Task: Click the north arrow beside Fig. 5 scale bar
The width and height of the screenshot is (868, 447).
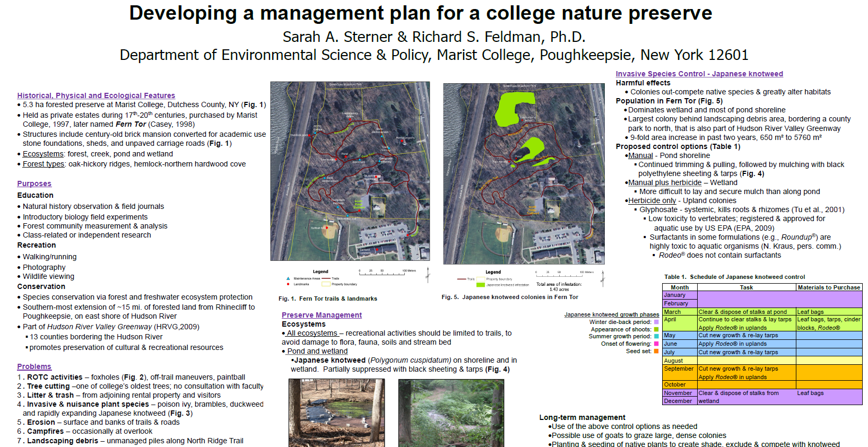Action: pos(602,277)
